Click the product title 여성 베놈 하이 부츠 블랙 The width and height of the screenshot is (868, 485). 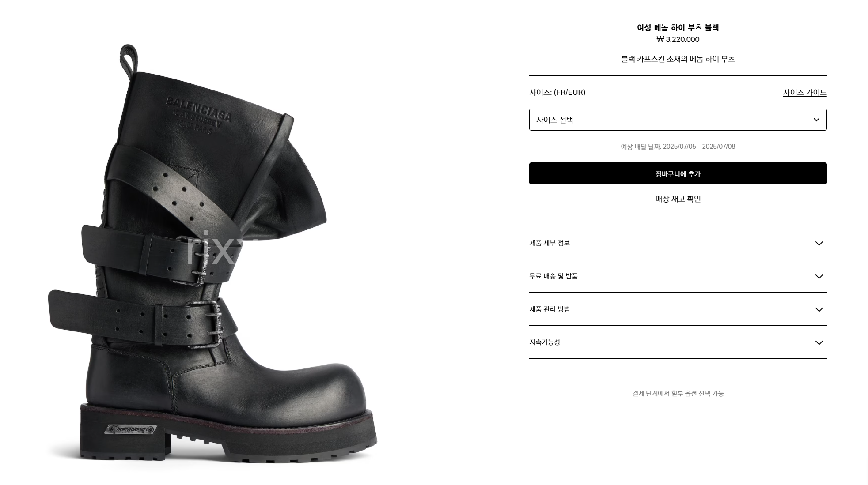point(678,28)
